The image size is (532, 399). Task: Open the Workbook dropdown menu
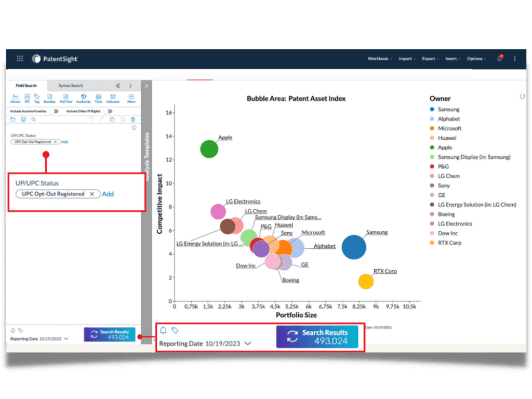(x=380, y=59)
